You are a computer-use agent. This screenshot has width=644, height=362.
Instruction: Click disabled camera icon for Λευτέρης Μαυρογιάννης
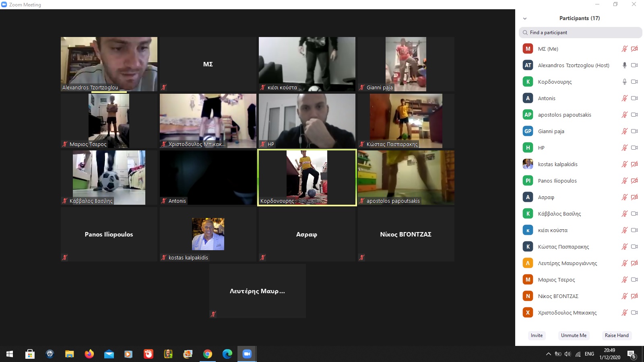click(x=634, y=263)
